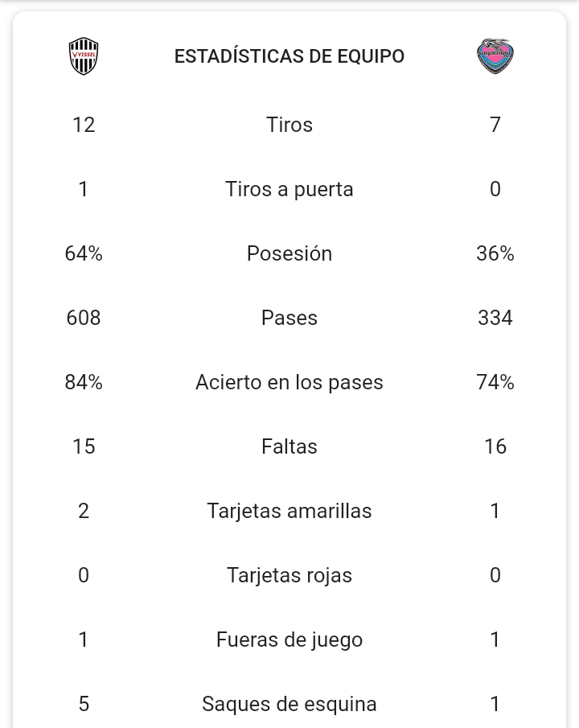The width and height of the screenshot is (579, 728).
Task: Tap the 74% pass accuracy value
Action: pos(495,382)
